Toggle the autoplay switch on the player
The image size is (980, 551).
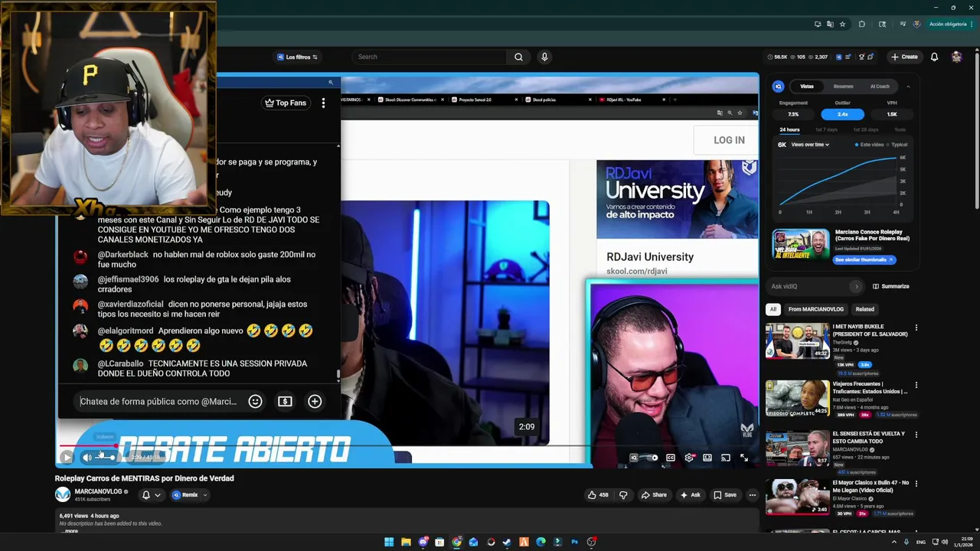tap(650, 458)
